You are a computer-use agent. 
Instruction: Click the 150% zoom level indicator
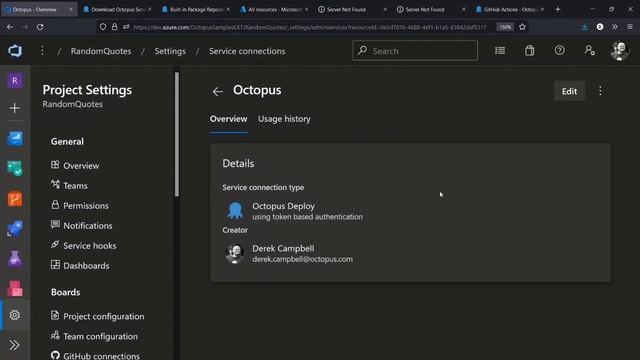pos(505,27)
